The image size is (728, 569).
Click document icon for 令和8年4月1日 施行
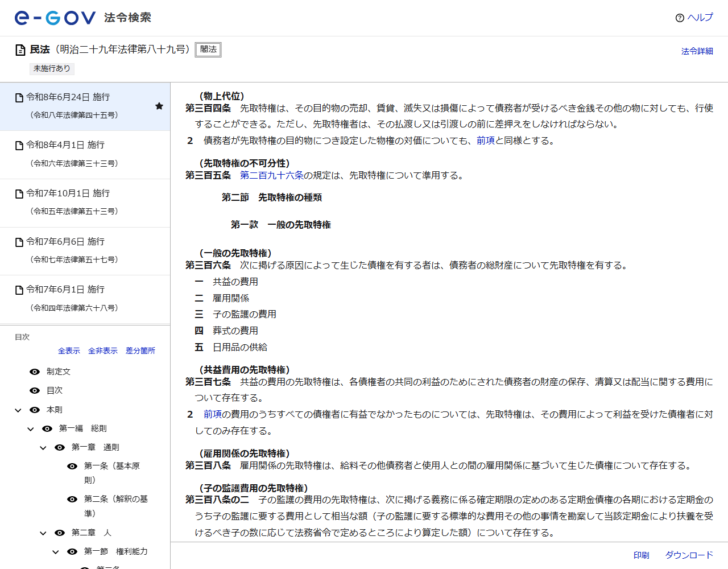point(19,146)
